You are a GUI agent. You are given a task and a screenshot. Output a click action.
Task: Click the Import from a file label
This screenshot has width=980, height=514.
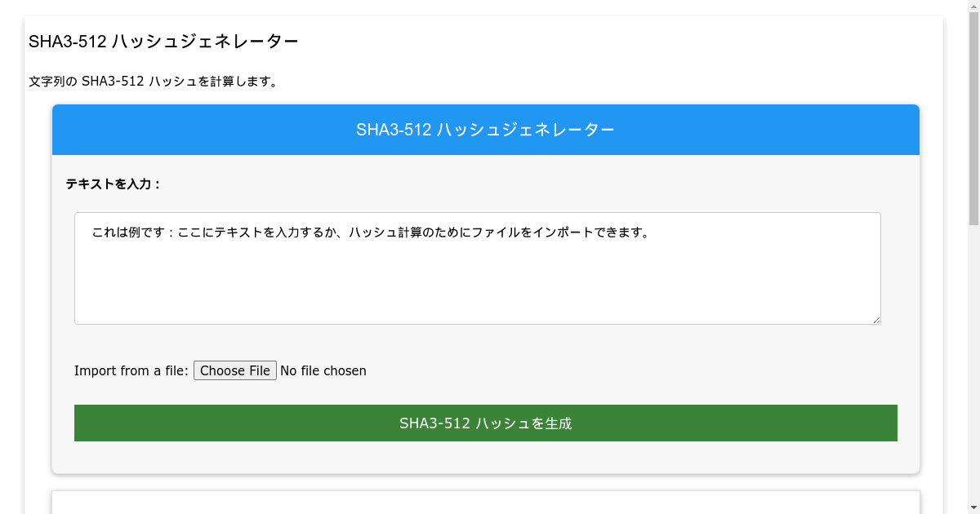[x=131, y=370]
